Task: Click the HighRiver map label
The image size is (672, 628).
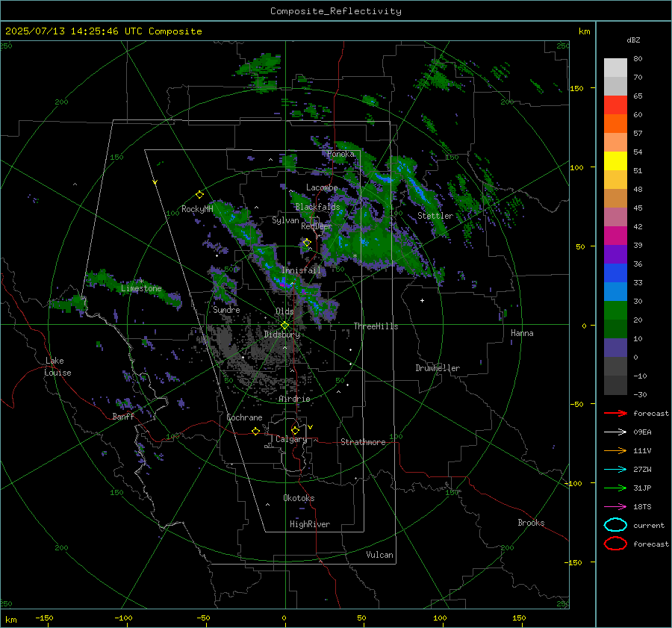Action: 310,524
